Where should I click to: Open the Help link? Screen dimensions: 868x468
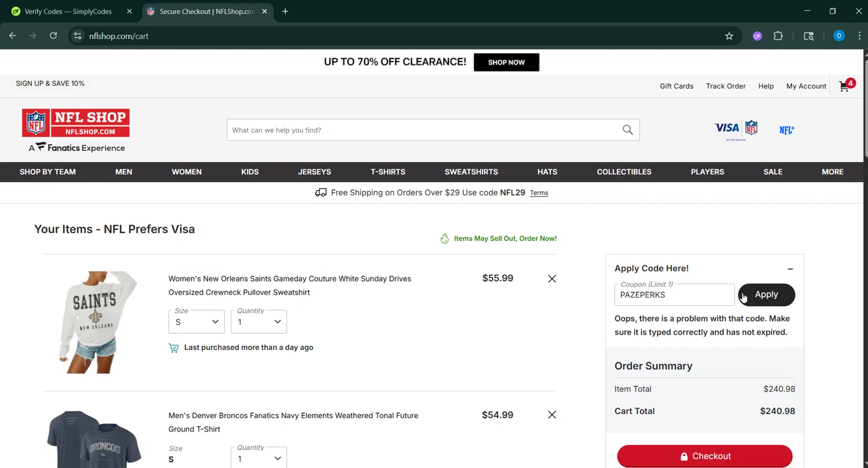(766, 86)
